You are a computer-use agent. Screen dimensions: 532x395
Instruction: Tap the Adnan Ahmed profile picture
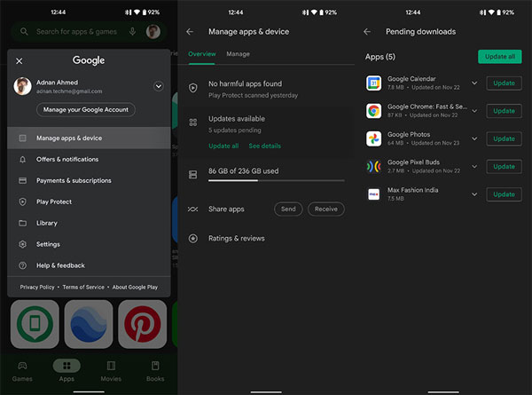[x=23, y=86]
